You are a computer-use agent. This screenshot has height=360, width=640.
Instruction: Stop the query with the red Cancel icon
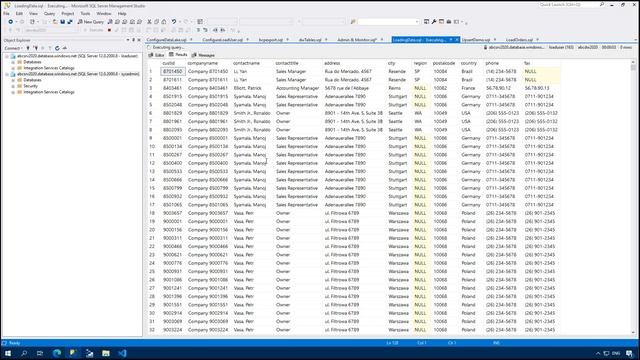point(109,30)
